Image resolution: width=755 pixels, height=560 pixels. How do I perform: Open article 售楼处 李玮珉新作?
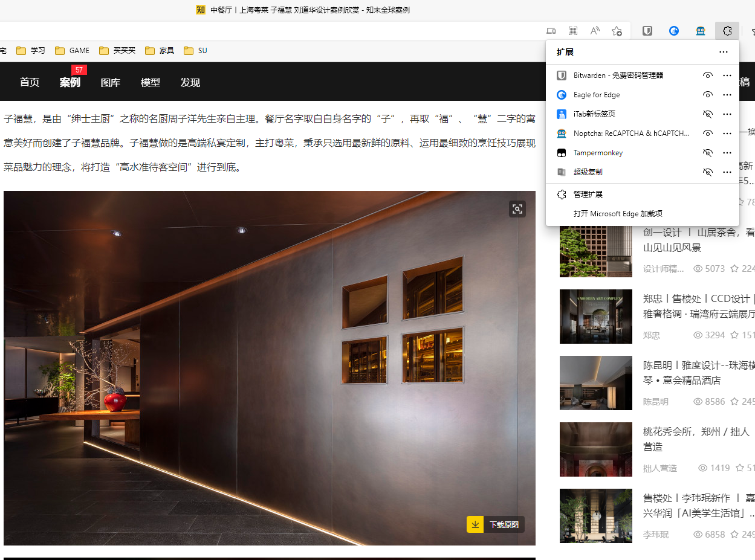699,506
